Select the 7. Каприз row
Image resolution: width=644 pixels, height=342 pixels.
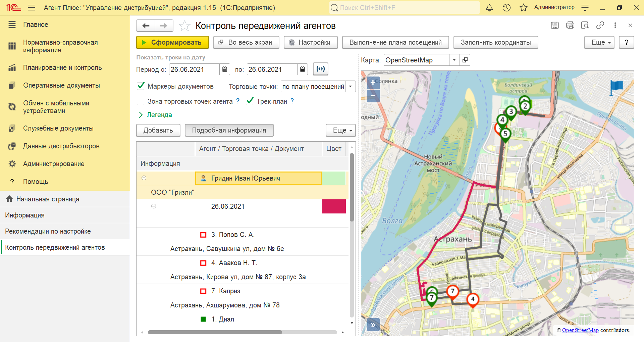tap(243, 298)
